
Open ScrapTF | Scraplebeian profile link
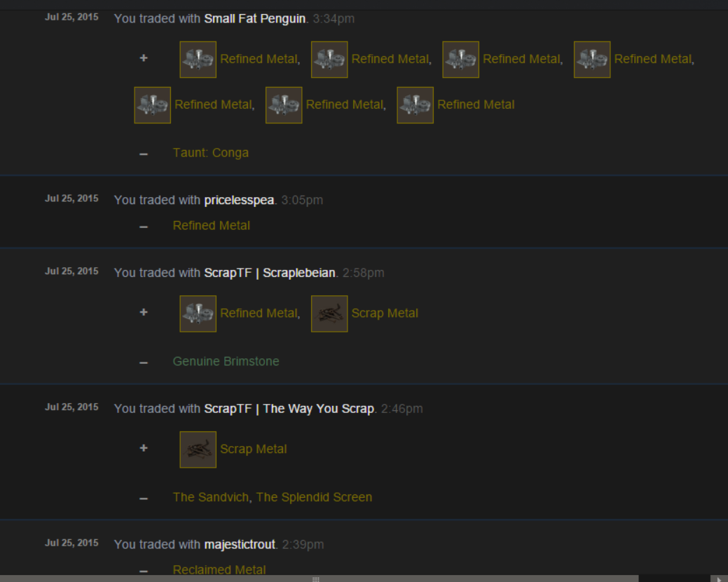270,273
